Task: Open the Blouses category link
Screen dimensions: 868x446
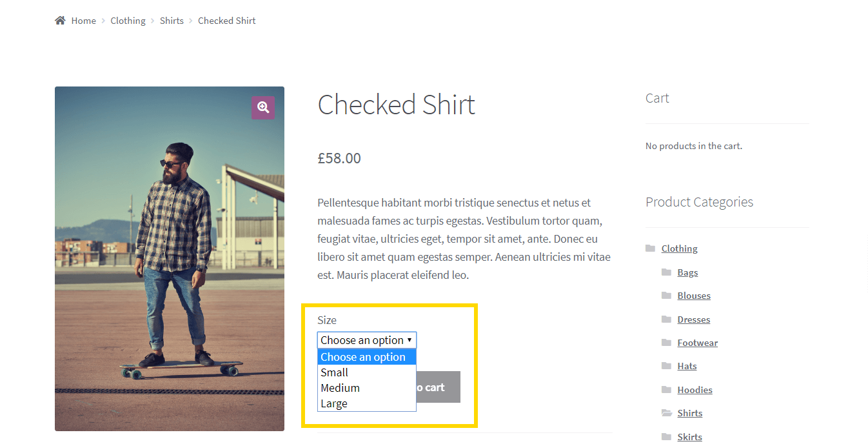Action: point(694,295)
